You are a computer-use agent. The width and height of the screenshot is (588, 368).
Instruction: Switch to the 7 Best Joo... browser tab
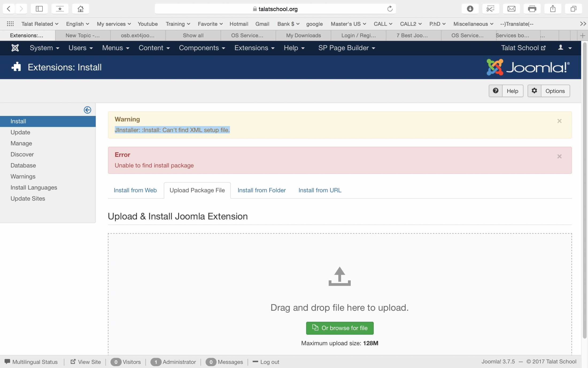tap(413, 35)
